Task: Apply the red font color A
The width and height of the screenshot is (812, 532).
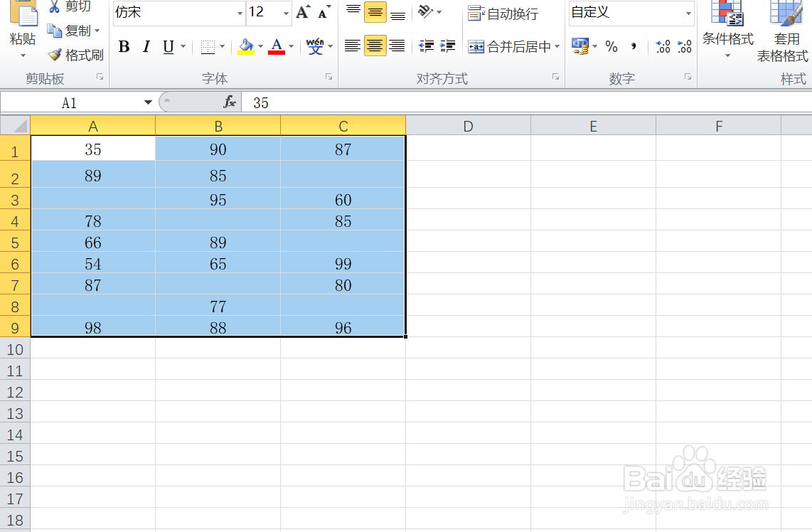Action: click(x=277, y=47)
